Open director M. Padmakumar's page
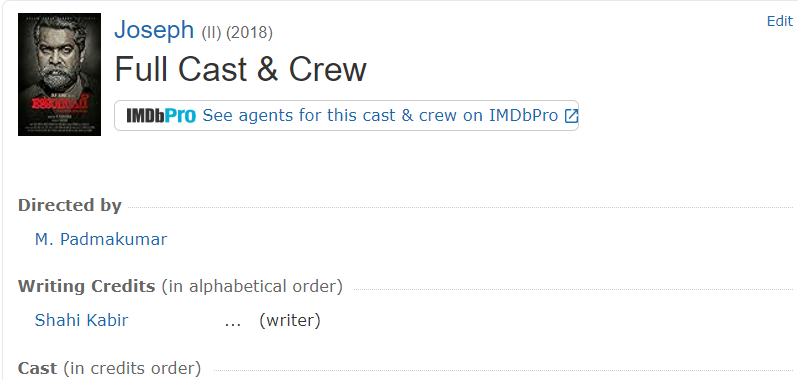 pos(101,239)
